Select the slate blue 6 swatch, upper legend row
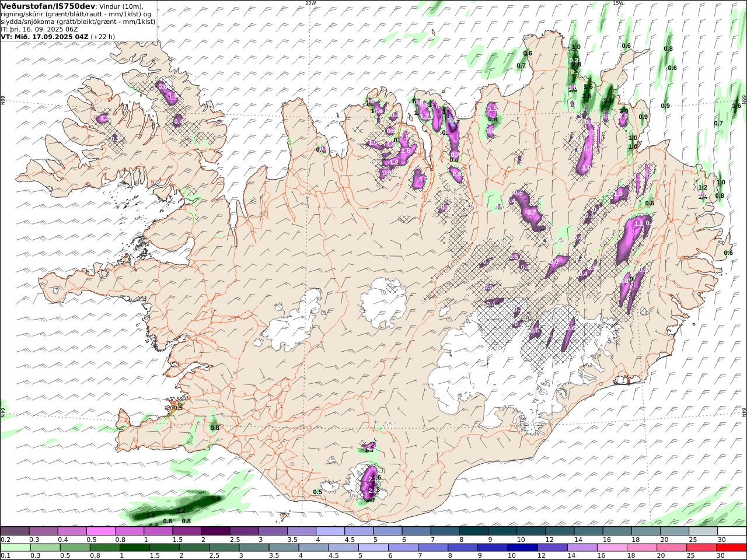Image resolution: width=747 pixels, height=560 pixels. click(x=416, y=531)
